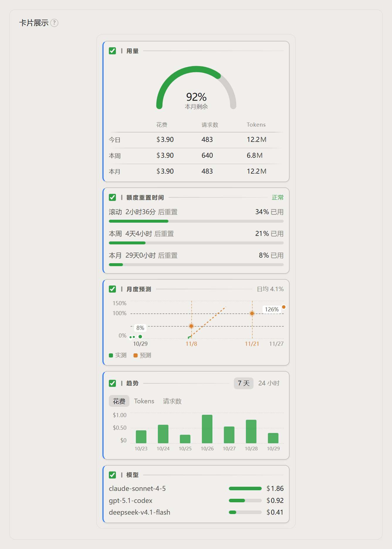The image size is (392, 549).
Task: Click the 126% forecast label
Action: [272, 309]
